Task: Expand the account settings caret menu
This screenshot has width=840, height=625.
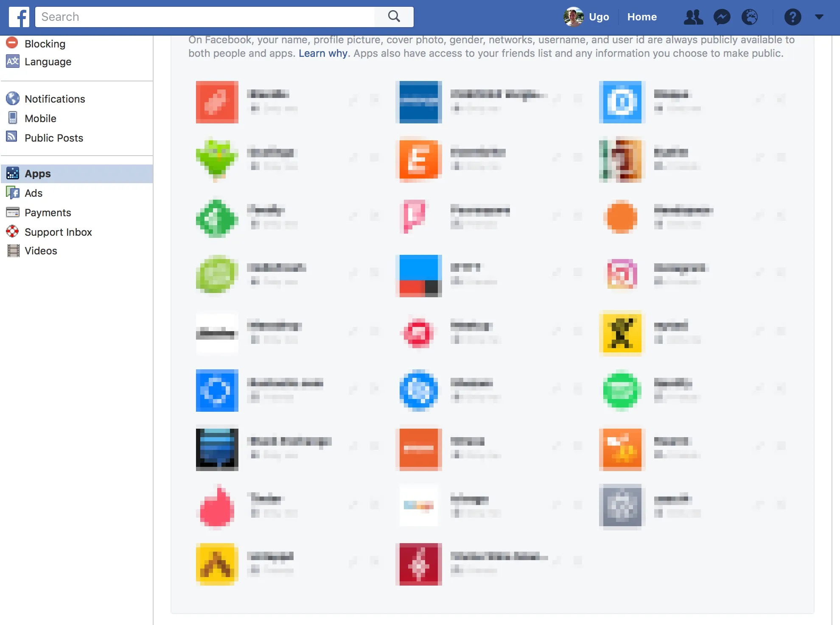Action: click(x=819, y=17)
